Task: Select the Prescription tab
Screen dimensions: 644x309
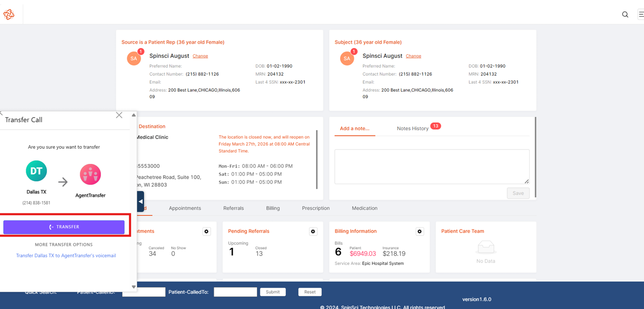Action: (316, 208)
